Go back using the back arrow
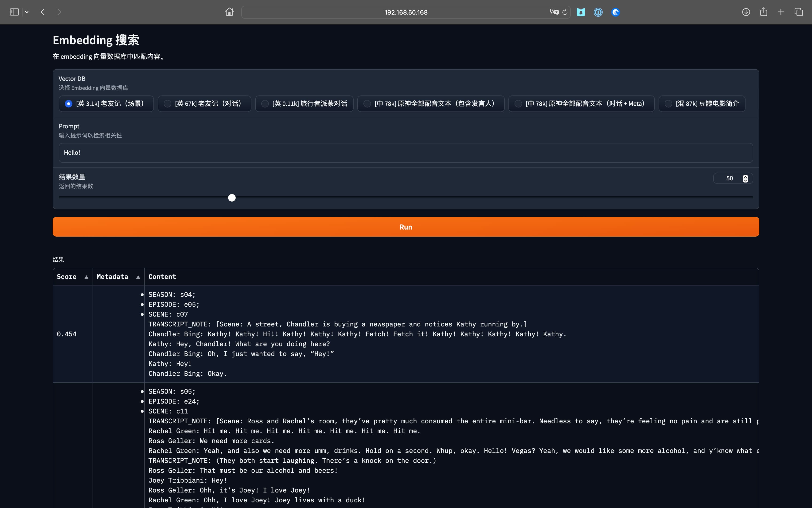 pos(43,12)
